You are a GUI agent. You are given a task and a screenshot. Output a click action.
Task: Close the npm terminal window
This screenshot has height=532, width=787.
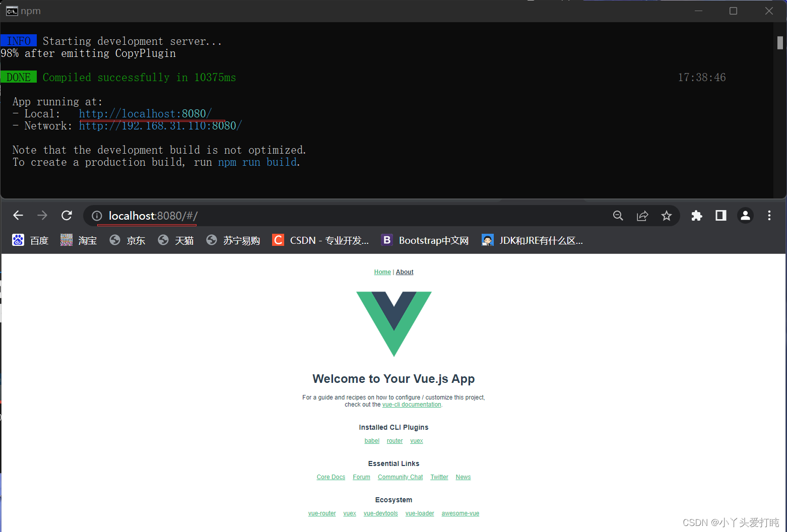coord(769,11)
